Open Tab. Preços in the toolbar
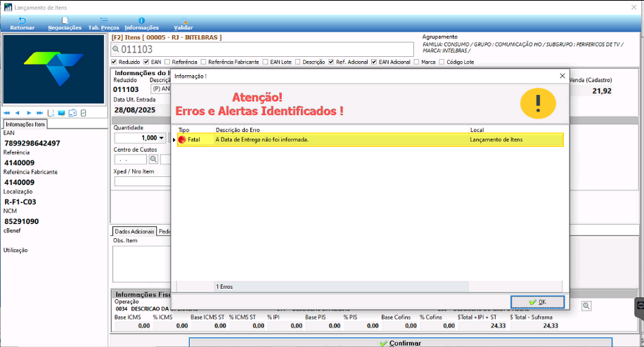The height and width of the screenshot is (347, 644). 103,24
